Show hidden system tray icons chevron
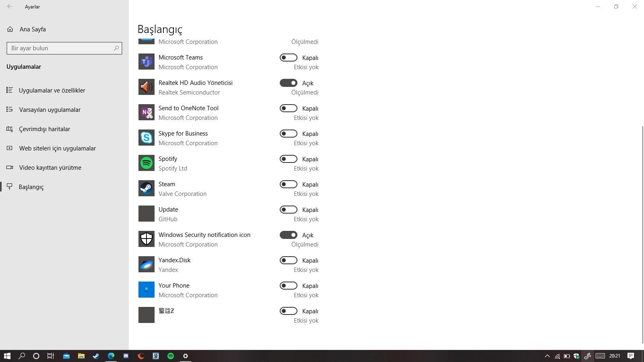The height and width of the screenshot is (362, 644). (547, 356)
